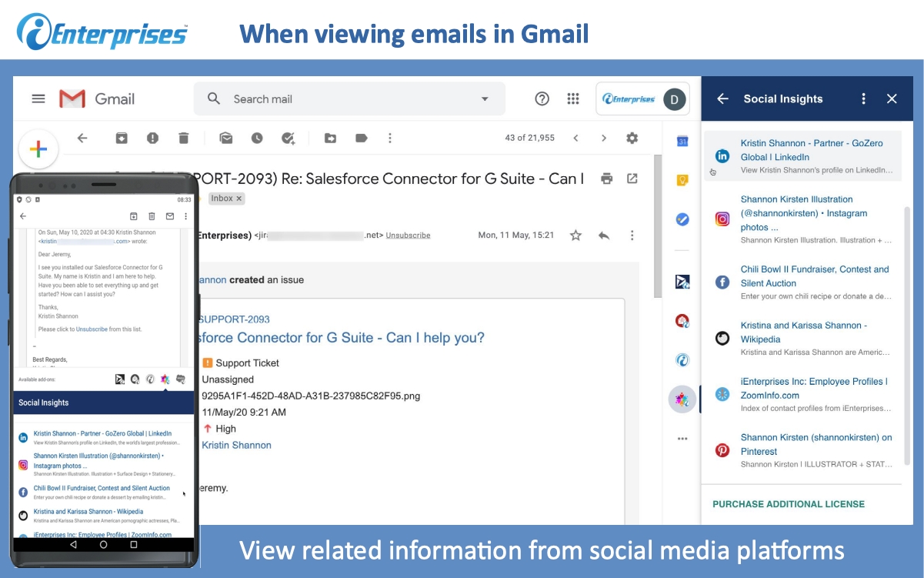Image resolution: width=924 pixels, height=578 pixels.
Task: Tap phone Android home button
Action: [104, 544]
